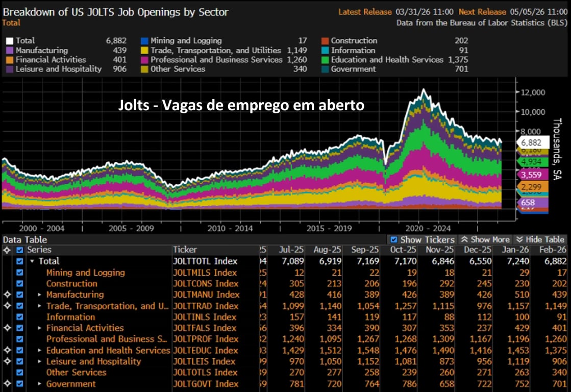Click the crosshair icon beside Government row

tap(7, 384)
